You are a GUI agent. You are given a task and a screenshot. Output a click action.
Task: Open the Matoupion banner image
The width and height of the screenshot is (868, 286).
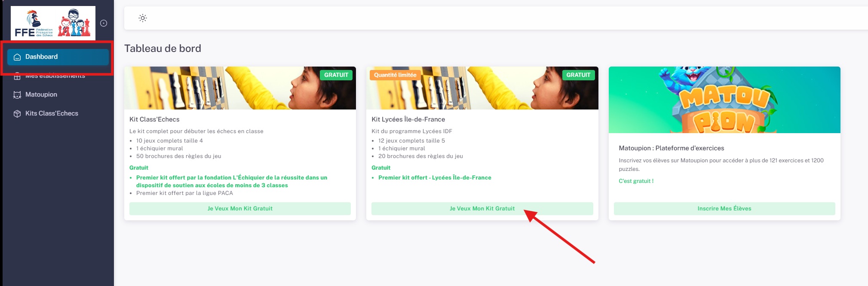pos(724,100)
